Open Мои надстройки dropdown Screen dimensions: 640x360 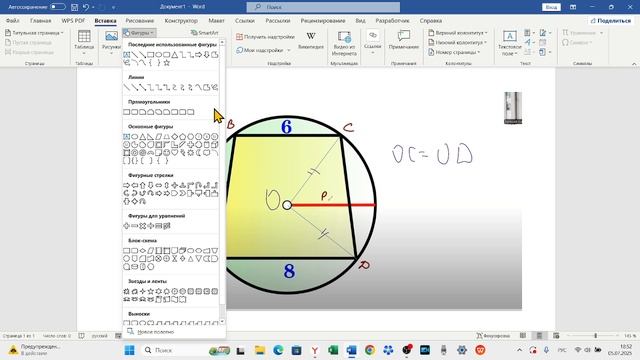click(x=263, y=50)
